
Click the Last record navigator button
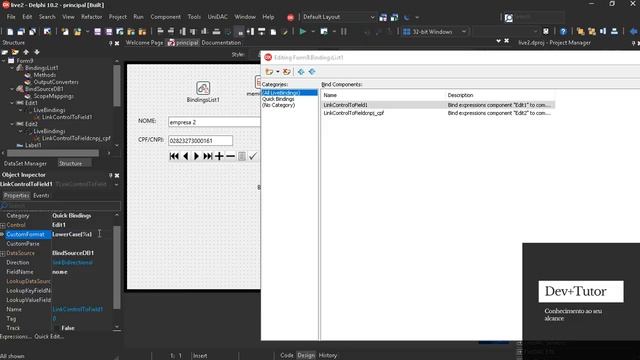208,156
